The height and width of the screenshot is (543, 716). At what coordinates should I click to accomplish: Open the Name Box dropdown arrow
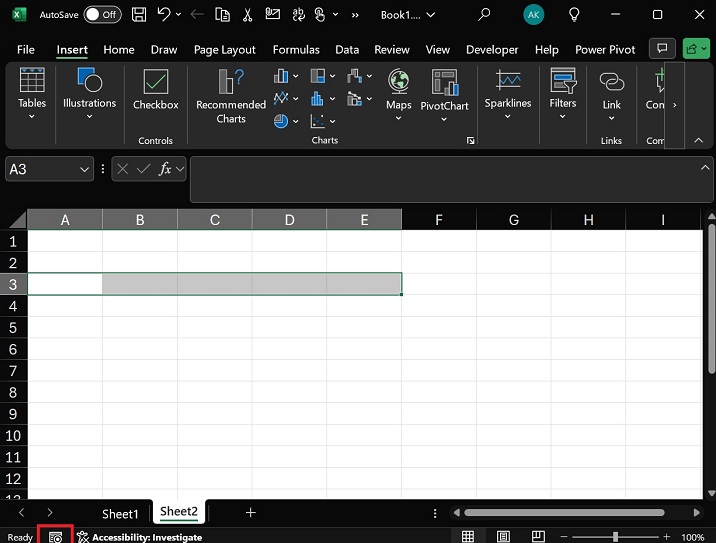click(x=84, y=170)
